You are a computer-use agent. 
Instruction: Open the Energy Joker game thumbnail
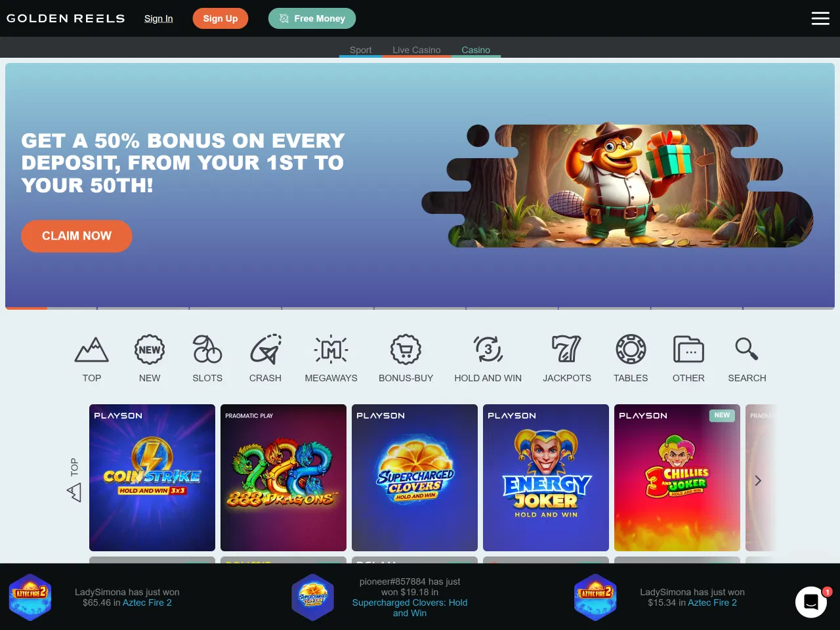tap(546, 478)
